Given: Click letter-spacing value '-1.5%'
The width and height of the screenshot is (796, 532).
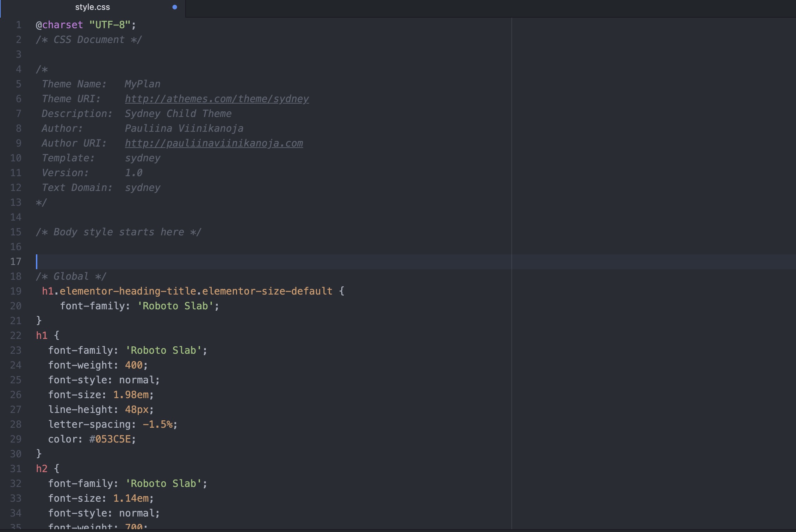Looking at the screenshot, I should [x=157, y=425].
